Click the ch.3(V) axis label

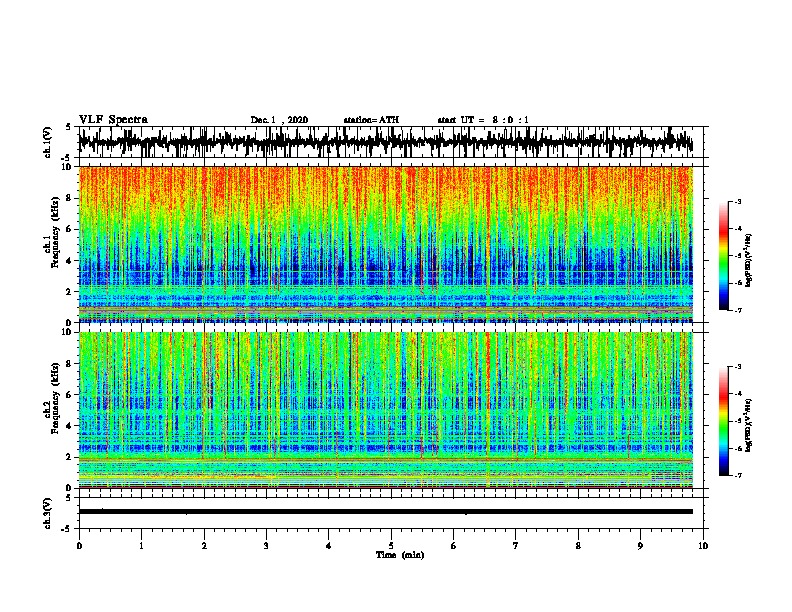pyautogui.click(x=48, y=513)
